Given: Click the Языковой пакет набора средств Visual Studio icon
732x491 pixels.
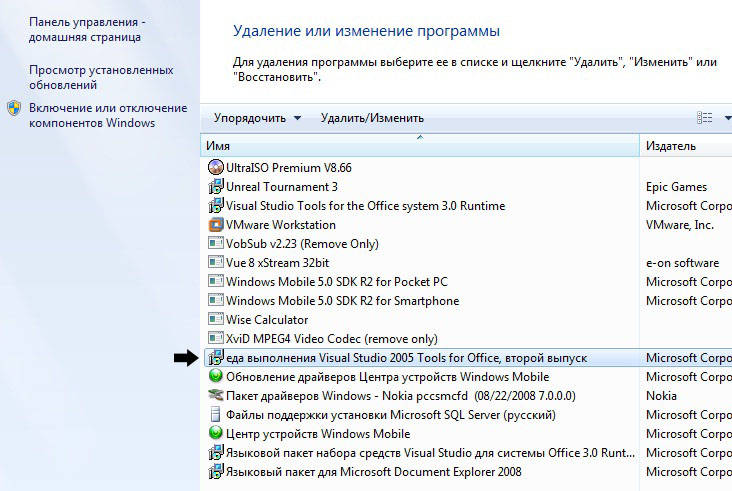Looking at the screenshot, I should click(x=216, y=452).
